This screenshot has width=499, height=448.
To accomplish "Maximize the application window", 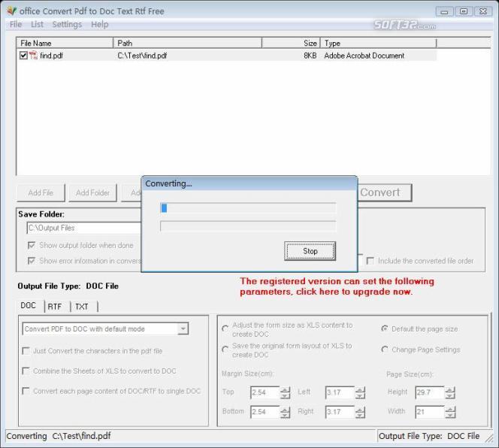I will [464, 11].
